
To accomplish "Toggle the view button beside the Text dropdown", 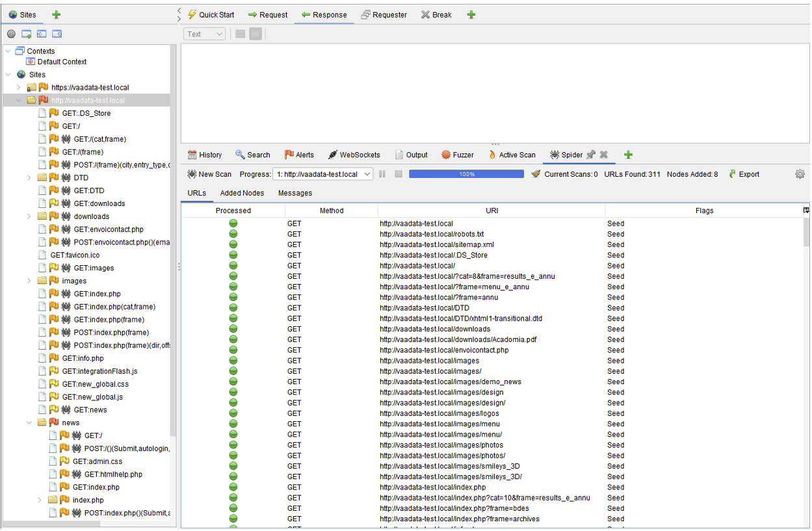I will click(240, 34).
